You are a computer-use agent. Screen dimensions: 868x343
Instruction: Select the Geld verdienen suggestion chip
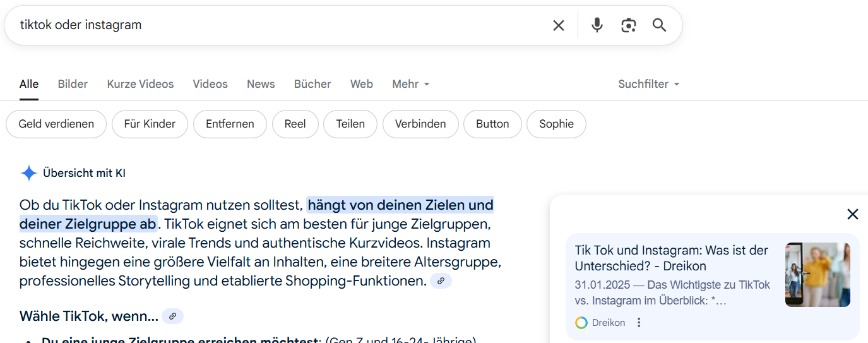tap(56, 124)
